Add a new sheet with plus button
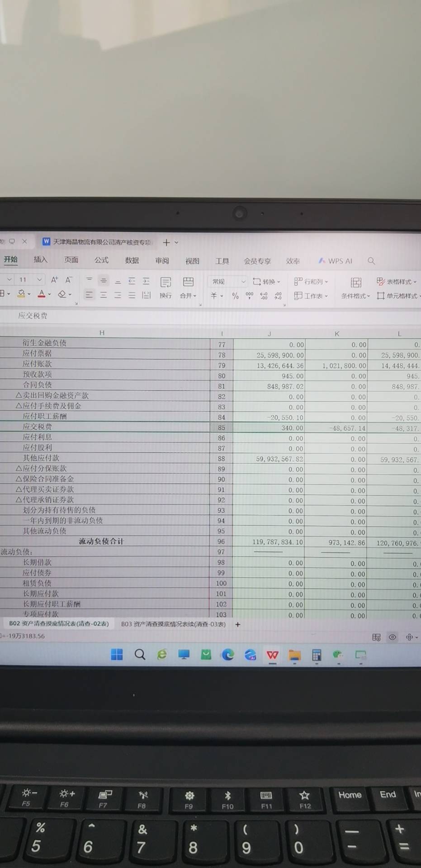 point(237,624)
